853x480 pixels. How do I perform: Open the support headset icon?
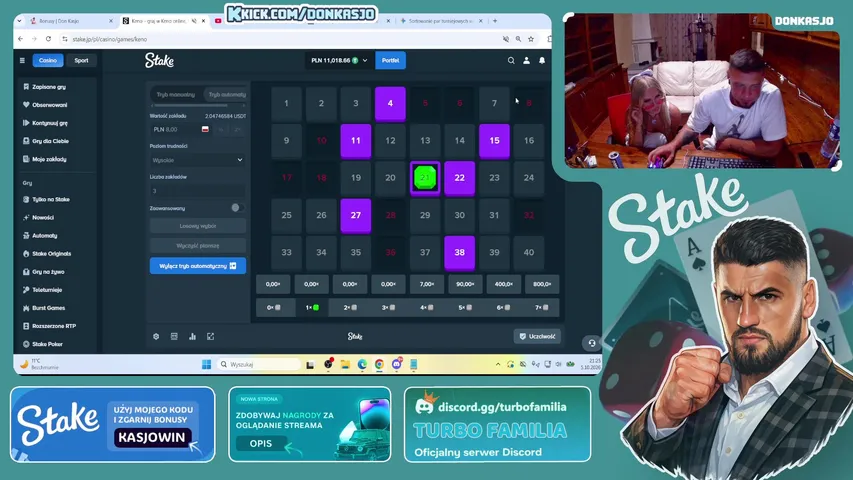(x=592, y=343)
